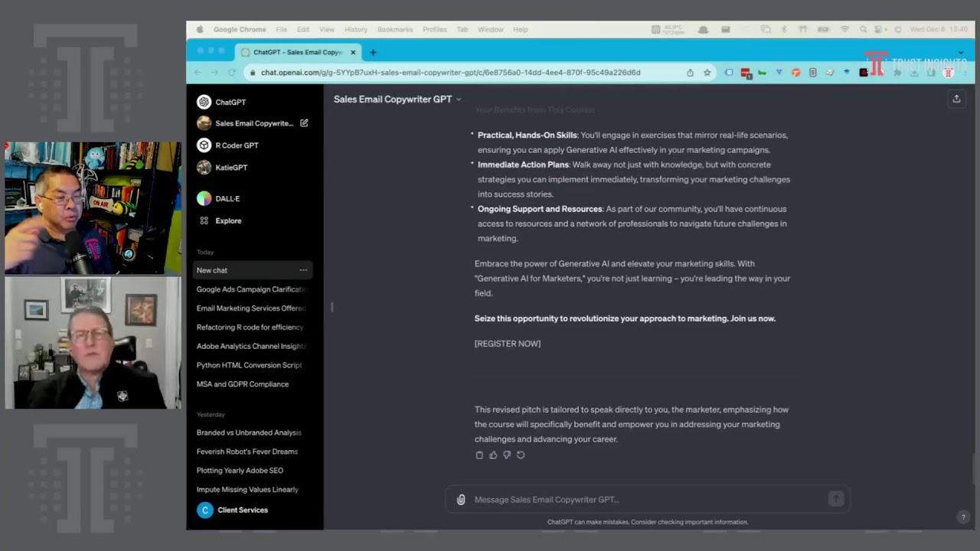Click the Explore grid icon
The height and width of the screenshot is (551, 980).
click(204, 220)
